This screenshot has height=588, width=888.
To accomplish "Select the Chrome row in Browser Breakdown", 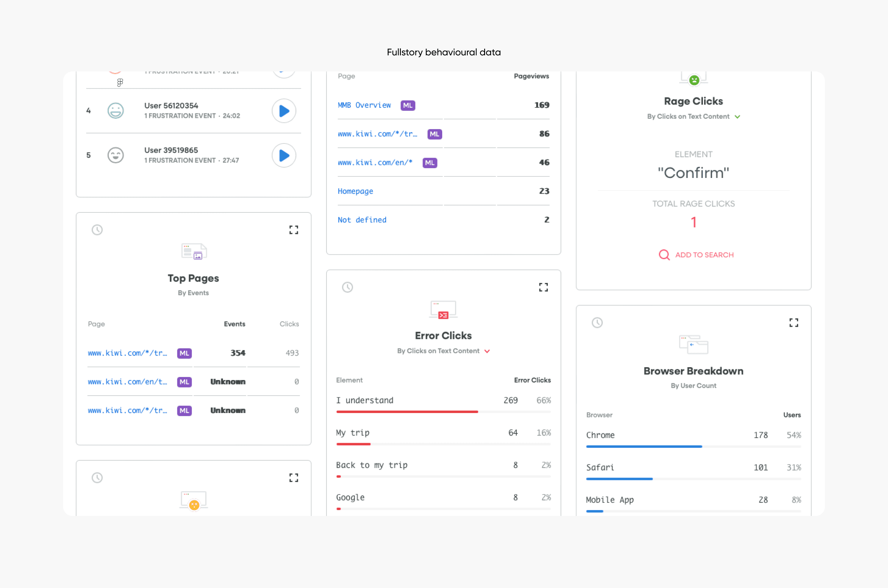I will (x=600, y=435).
